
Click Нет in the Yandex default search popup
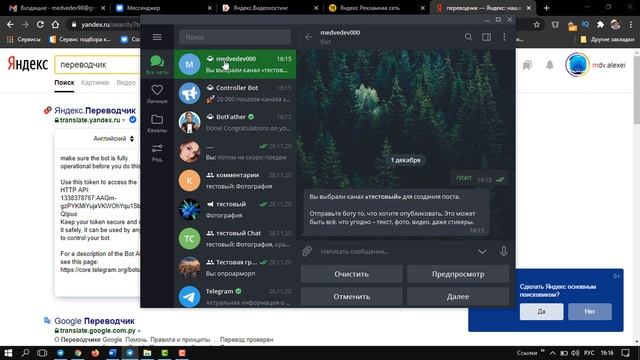[x=590, y=311]
